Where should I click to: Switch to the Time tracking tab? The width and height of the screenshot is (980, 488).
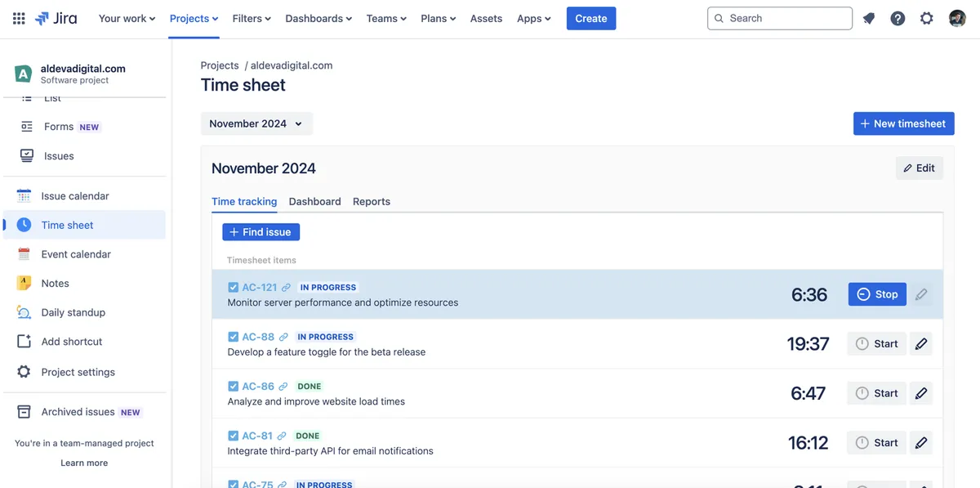(244, 202)
